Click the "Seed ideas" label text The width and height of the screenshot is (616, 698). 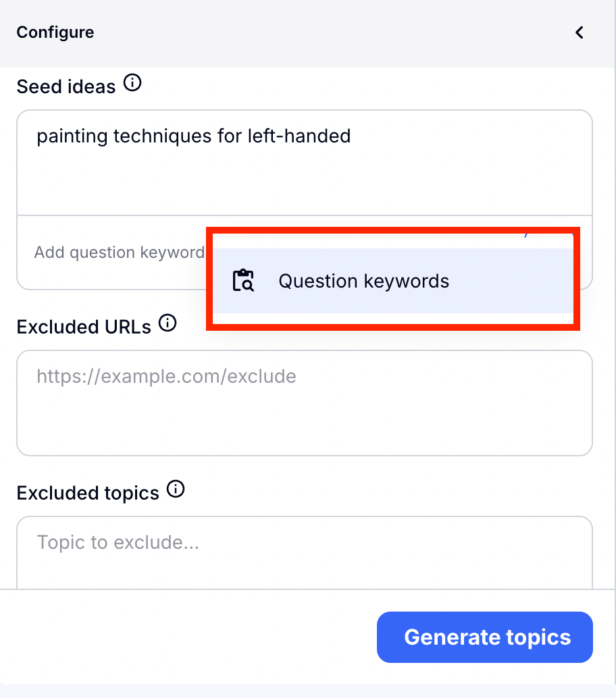click(66, 86)
